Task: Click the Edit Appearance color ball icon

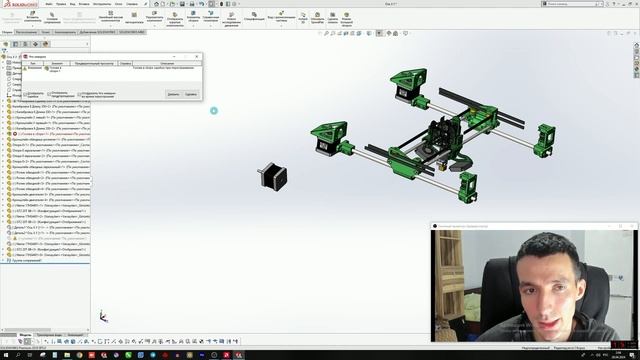Action: [x=389, y=33]
